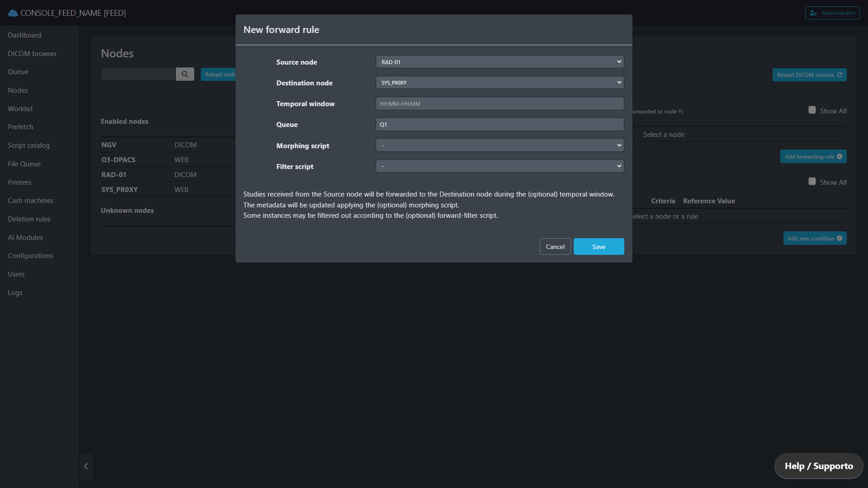
Task: Click the Administrator user icon
Action: click(x=813, y=13)
